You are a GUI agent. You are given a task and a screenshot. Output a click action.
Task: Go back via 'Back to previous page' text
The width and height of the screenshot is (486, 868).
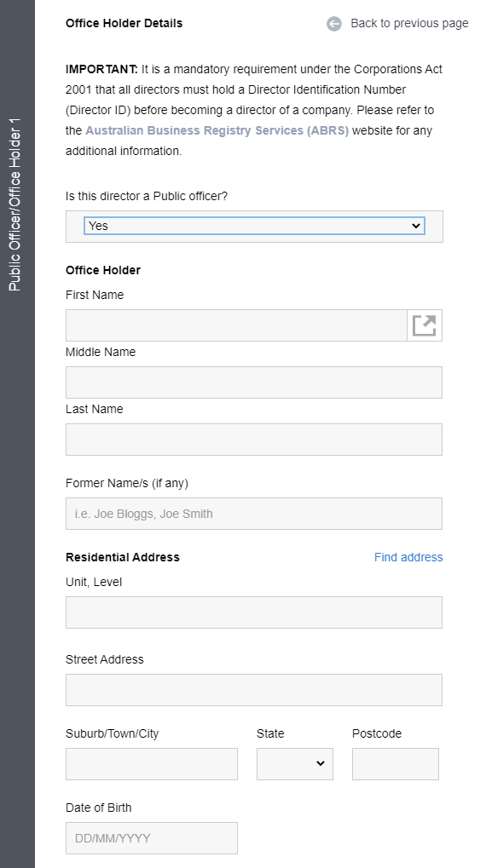pos(409,23)
